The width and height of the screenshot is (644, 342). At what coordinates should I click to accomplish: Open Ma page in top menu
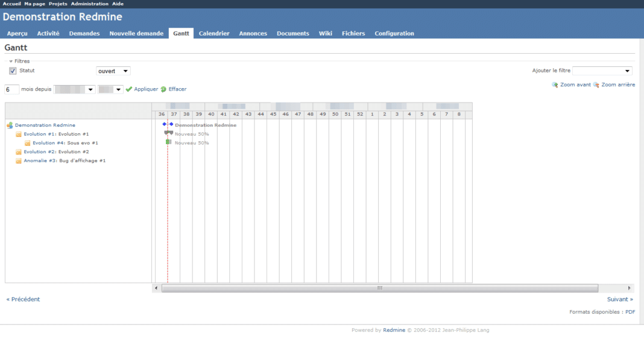point(34,4)
